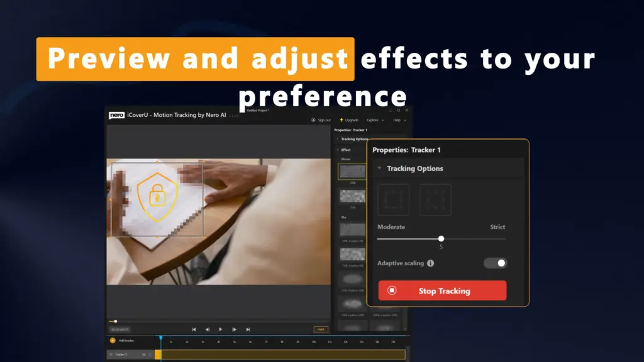The width and height of the screenshot is (644, 362).
Task: Toggle visibility of the Tracker 1 track
Action: click(143, 353)
